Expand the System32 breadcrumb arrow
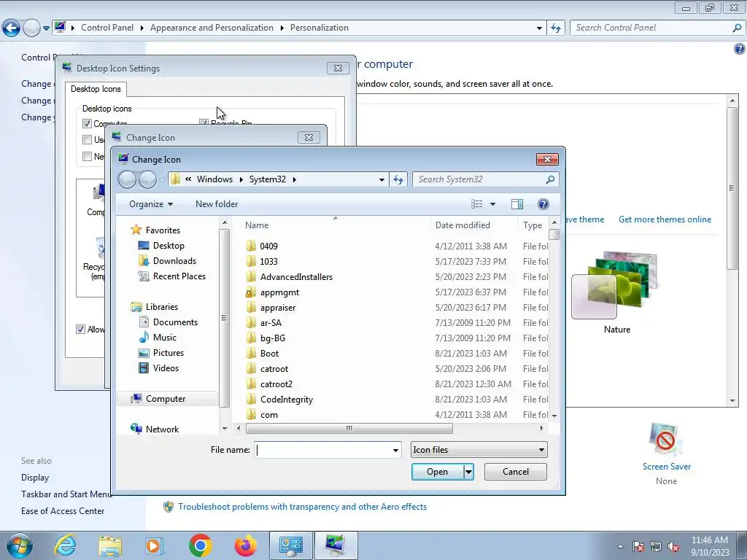747x560 pixels. click(295, 179)
